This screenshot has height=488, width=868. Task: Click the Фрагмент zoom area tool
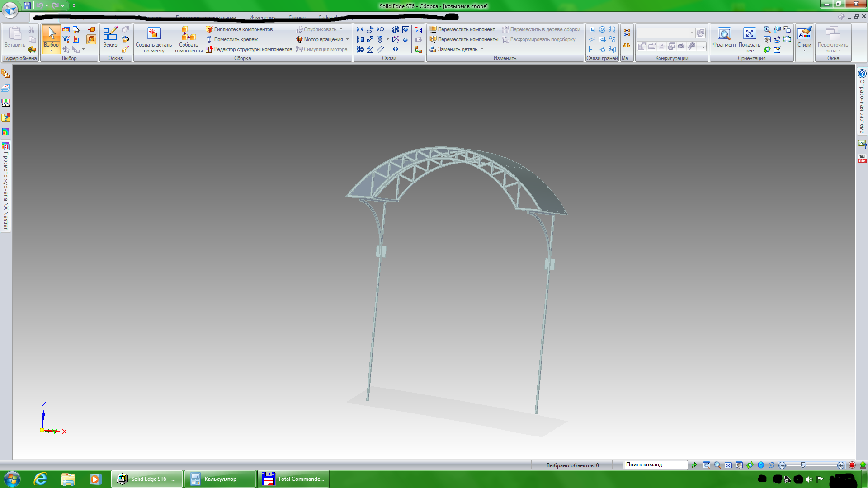point(724,37)
